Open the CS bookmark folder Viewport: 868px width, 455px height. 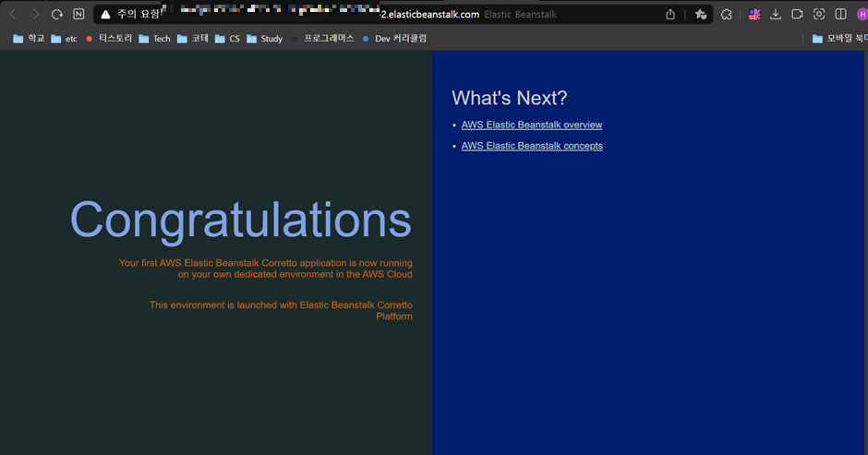227,38
